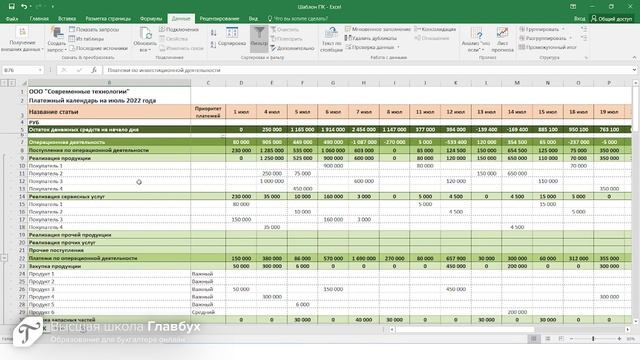Viewport: 640px width, 360px height.
Task: Toggle the Filter (Фильтр) button
Action: click(259, 38)
